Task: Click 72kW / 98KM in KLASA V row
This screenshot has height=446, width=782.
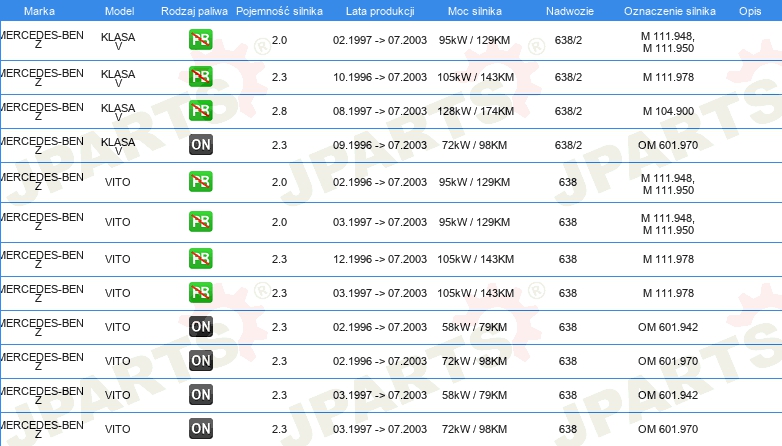Action: tap(475, 145)
